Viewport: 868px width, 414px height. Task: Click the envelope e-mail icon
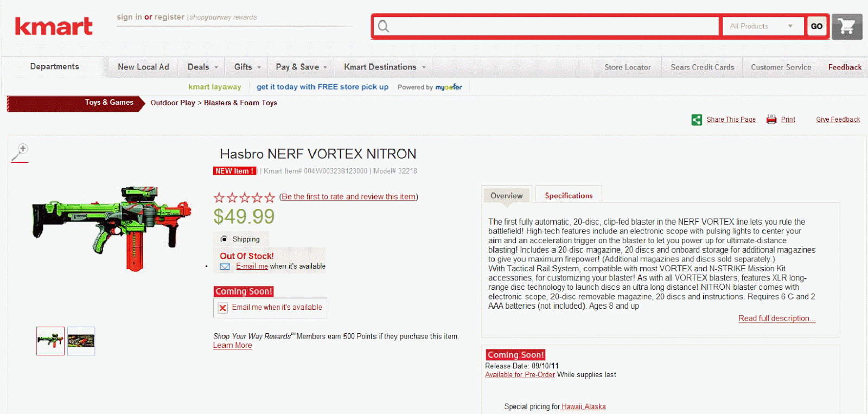pos(225,266)
